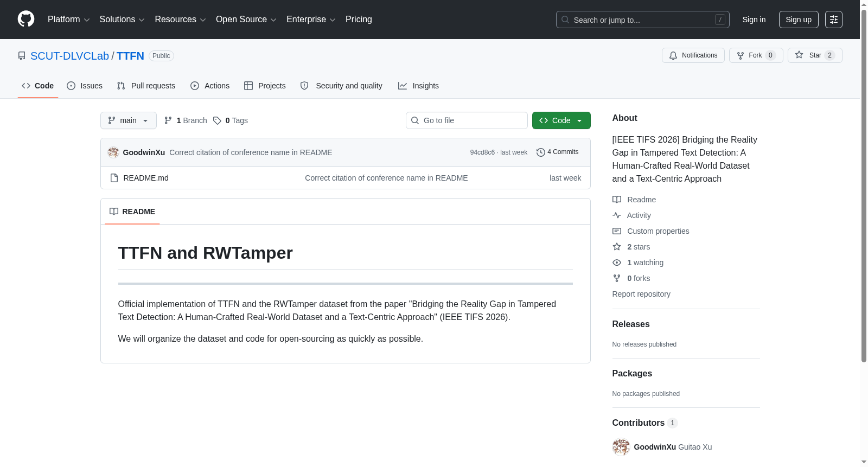The height and width of the screenshot is (467, 868).
Task: Click the Issues circle icon
Action: click(71, 86)
